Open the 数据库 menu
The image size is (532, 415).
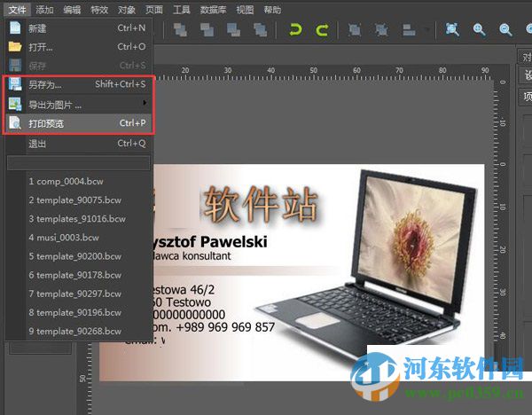pos(213,10)
